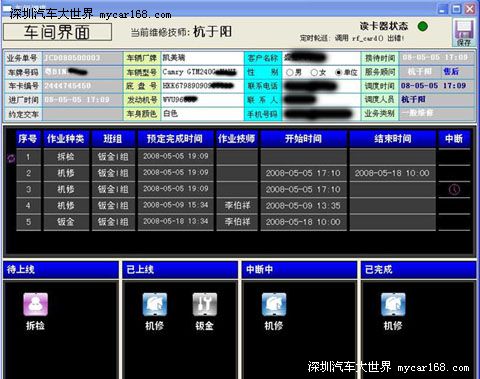Select the 女 gender radio button
Image resolution: width=480 pixels, height=379 pixels.
pyautogui.click(x=314, y=72)
